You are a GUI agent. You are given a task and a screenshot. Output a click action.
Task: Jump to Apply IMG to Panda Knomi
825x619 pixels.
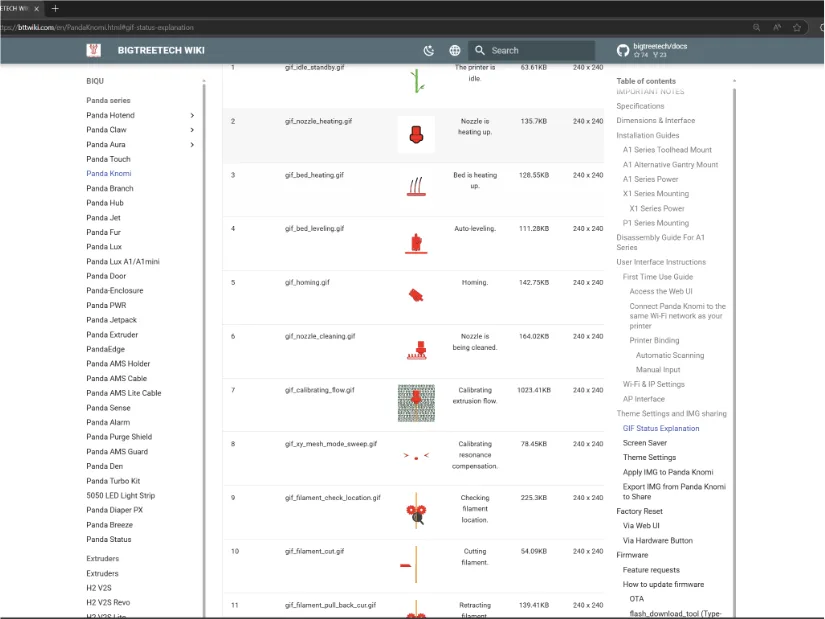668,472
